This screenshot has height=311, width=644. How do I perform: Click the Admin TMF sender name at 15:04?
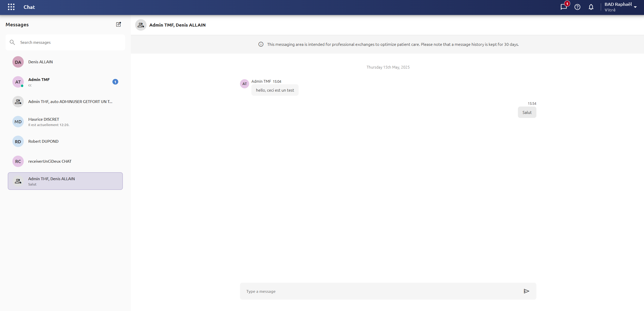click(x=261, y=81)
